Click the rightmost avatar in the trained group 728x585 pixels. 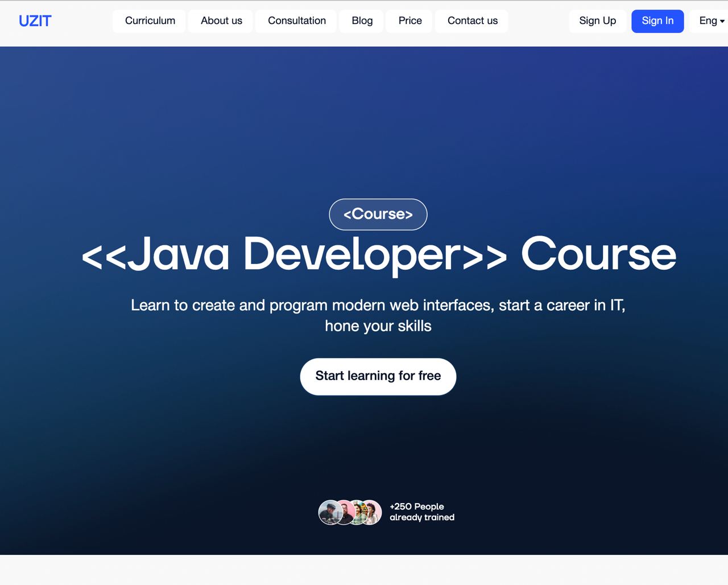[x=373, y=512]
